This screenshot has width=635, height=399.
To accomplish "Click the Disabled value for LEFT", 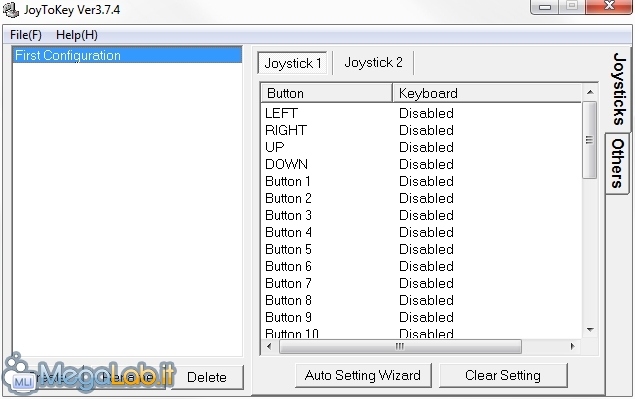I will point(426,113).
